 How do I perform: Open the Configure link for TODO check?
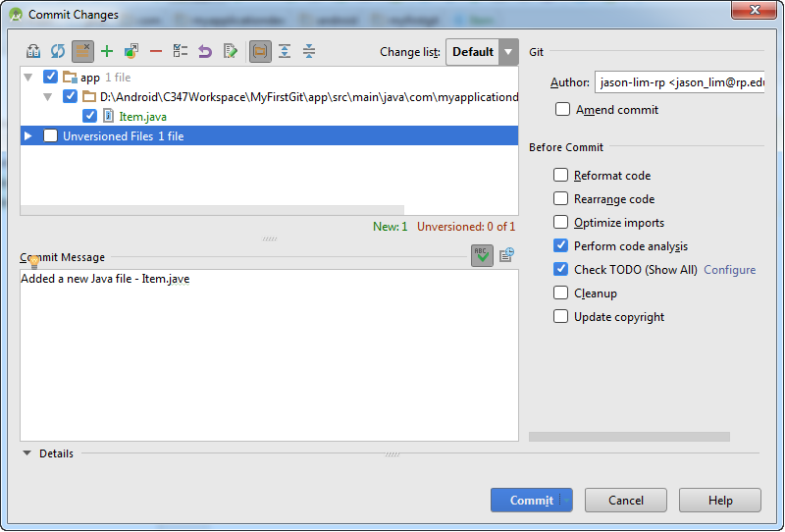click(x=729, y=270)
